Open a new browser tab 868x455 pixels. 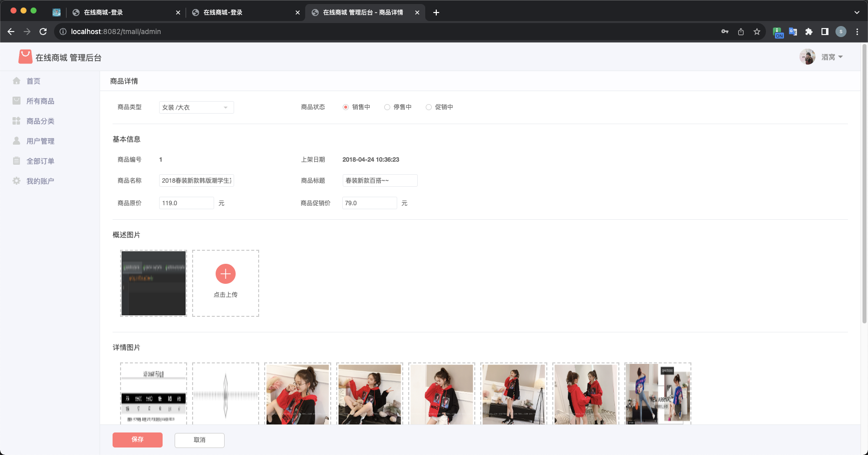436,12
